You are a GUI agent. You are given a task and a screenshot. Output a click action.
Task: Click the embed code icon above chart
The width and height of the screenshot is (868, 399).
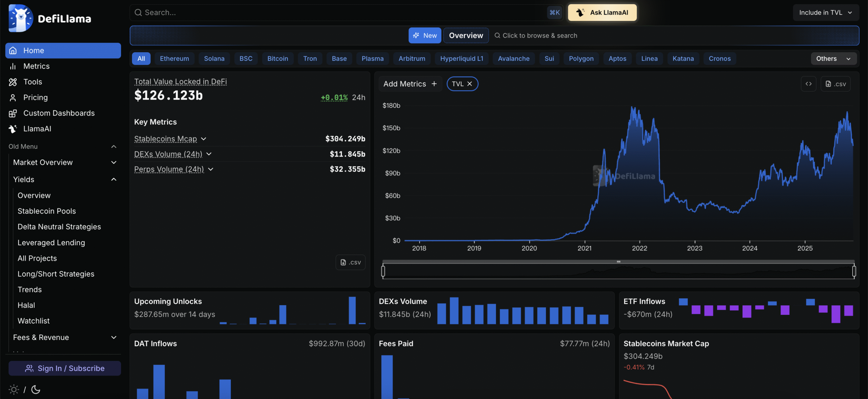808,84
